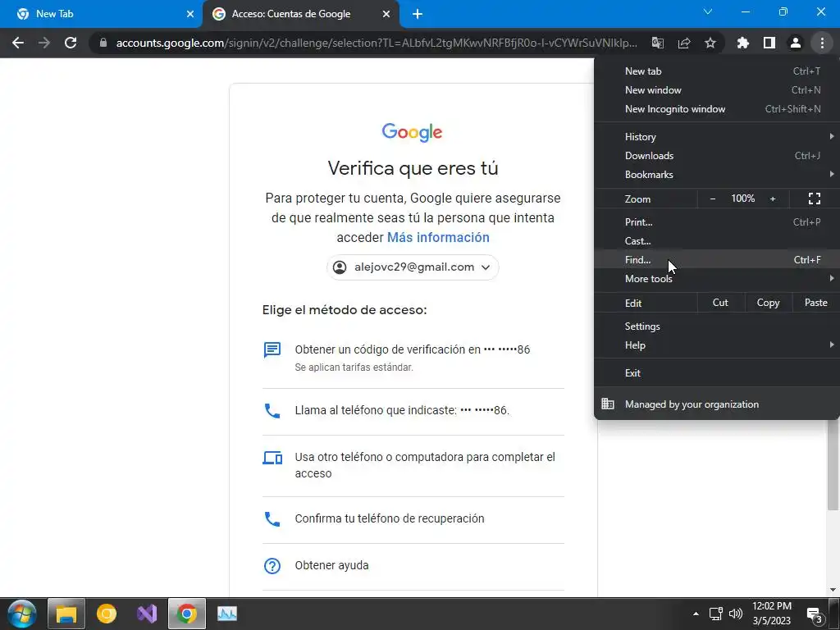Switch to the New Tab tab
Viewport: 840px width, 630px height.
click(x=101, y=15)
